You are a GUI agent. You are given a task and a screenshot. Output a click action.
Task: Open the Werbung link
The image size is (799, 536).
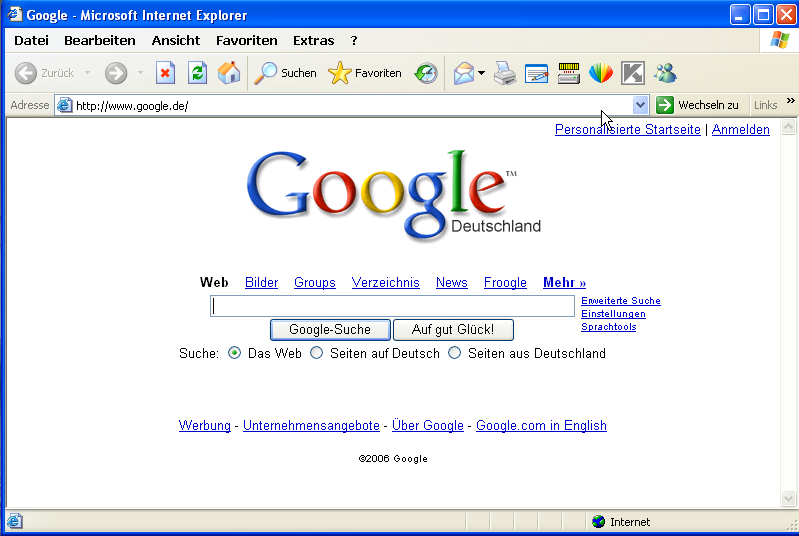(x=204, y=425)
